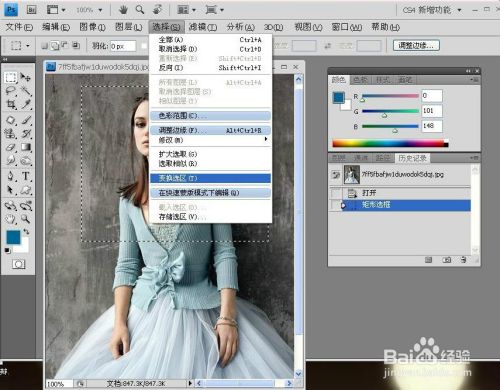This screenshot has height=390, width=500.
Task: Choose 反向 from Select menu
Action: (211, 68)
